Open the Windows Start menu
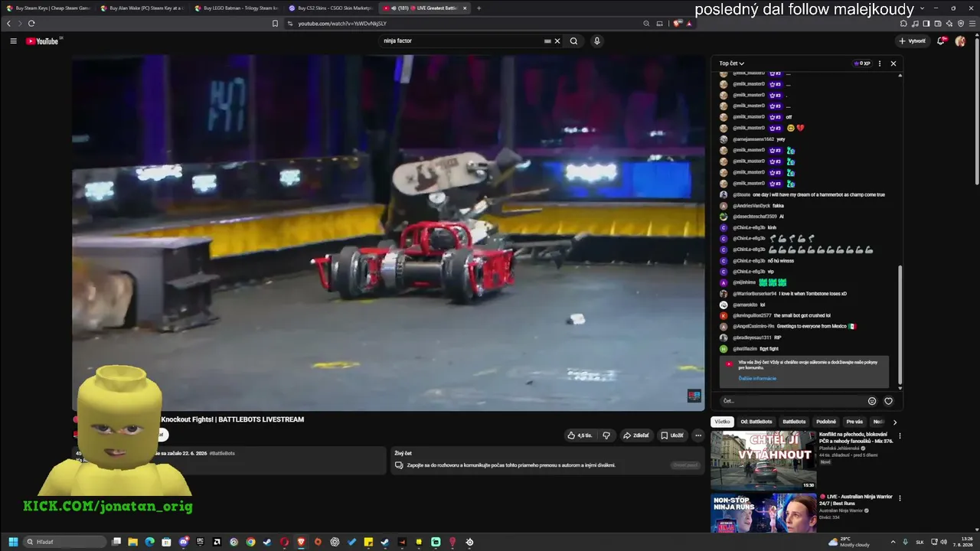980x551 pixels. tap(13, 542)
